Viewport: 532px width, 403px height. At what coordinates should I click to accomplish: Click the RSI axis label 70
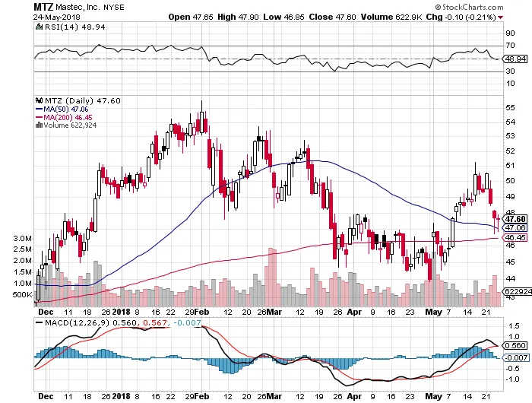pyautogui.click(x=510, y=45)
